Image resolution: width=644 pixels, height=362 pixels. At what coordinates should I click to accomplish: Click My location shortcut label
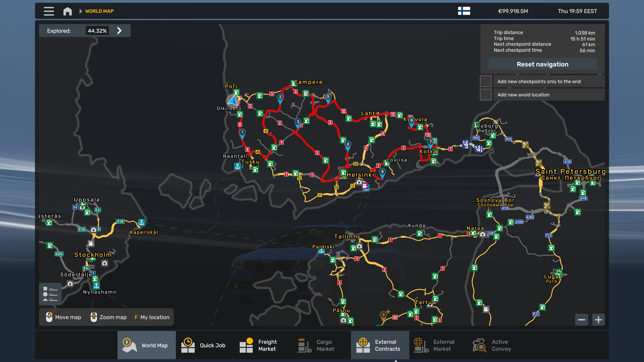tap(154, 317)
